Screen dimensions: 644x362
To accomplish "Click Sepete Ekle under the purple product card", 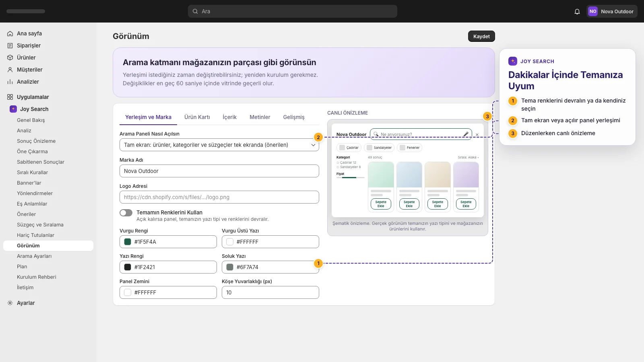I will 466,204.
